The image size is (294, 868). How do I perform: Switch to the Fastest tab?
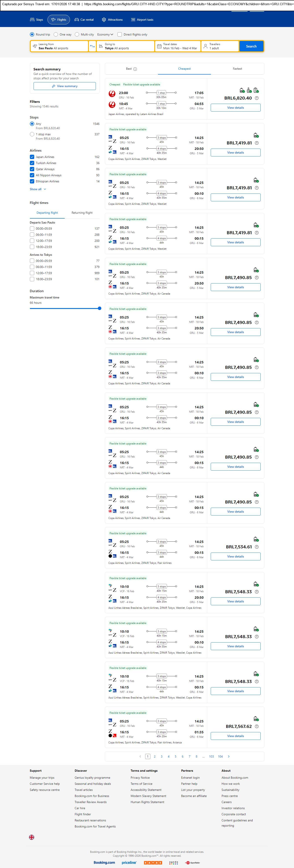coord(237,69)
